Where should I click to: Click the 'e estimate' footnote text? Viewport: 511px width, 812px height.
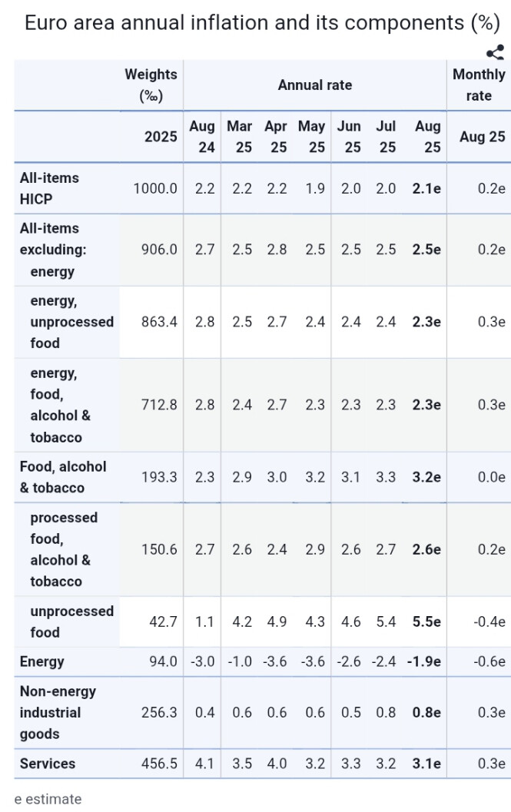click(x=48, y=799)
